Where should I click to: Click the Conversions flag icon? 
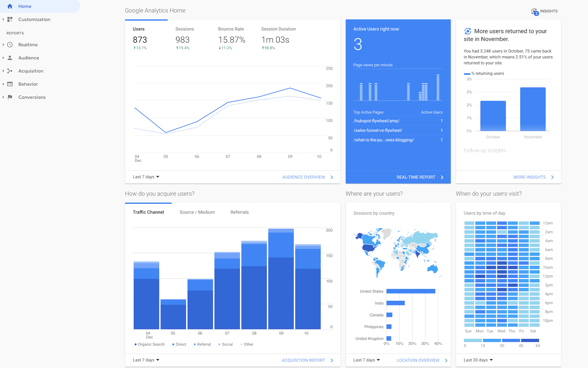tap(10, 97)
